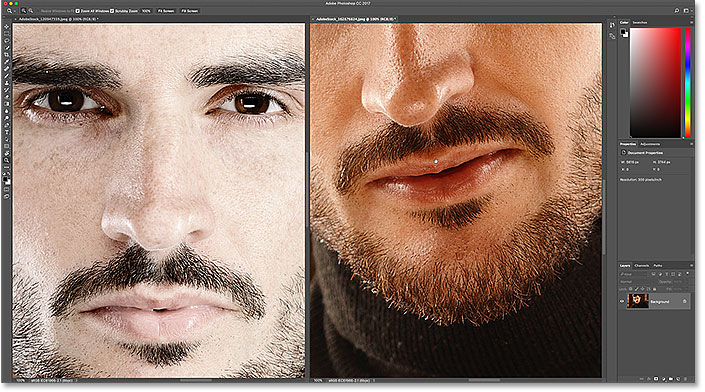Image resolution: width=705 pixels, height=392 pixels.
Task: Open the collapsed History panel icon
Action: click(x=612, y=25)
